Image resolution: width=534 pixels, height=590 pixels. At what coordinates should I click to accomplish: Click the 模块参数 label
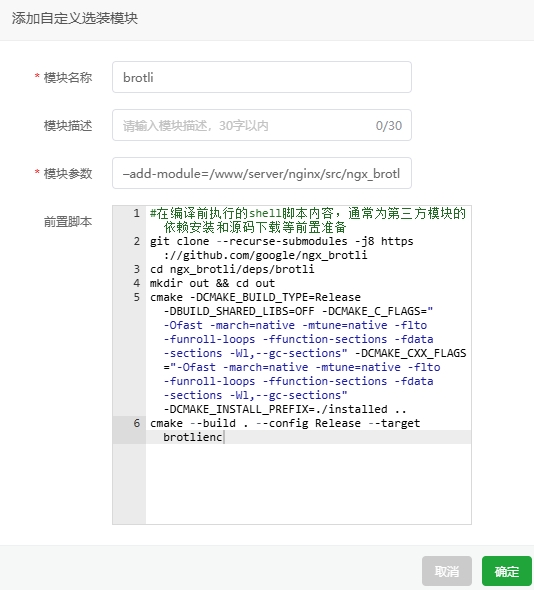coord(68,173)
